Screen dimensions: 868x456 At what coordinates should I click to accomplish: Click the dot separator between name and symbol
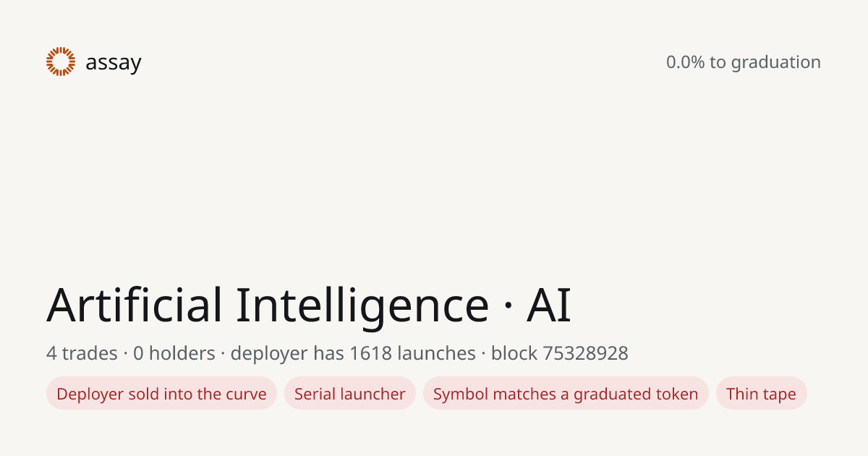(508, 307)
